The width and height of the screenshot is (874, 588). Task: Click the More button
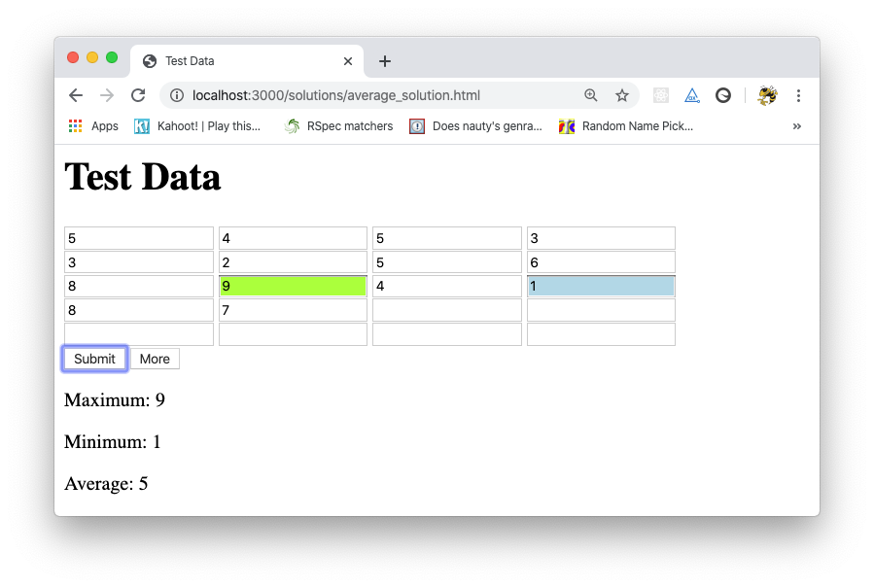pyautogui.click(x=155, y=359)
